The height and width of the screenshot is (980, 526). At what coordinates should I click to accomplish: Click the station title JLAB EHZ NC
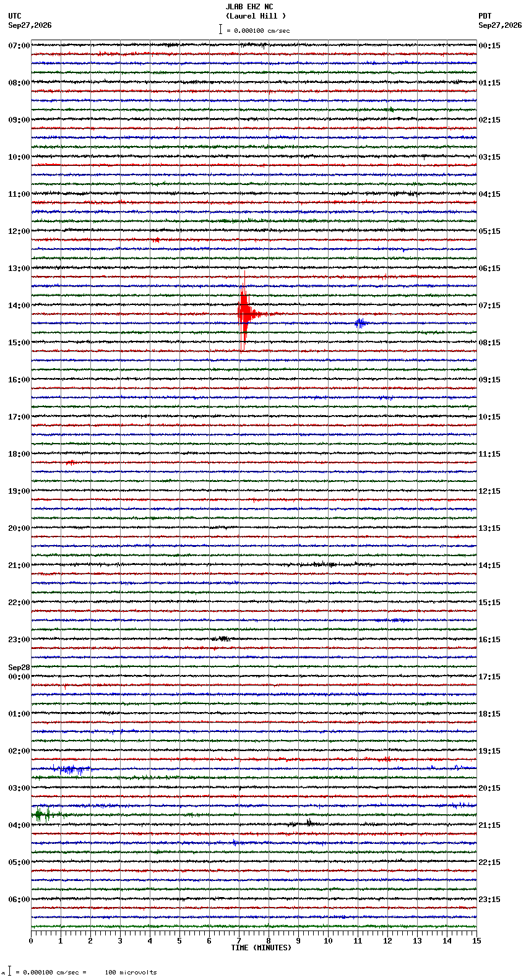[249, 7]
